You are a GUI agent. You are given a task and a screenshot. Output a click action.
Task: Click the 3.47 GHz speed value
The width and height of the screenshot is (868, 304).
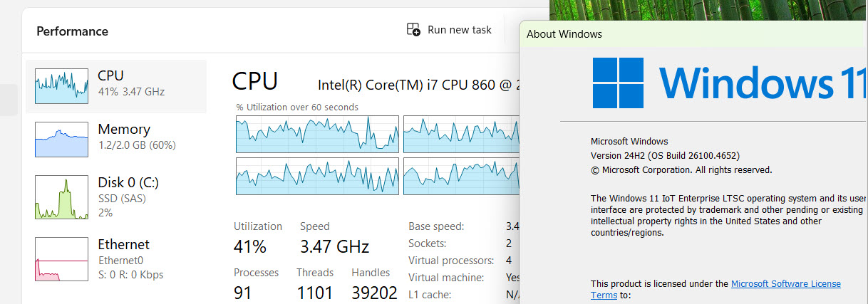point(334,247)
